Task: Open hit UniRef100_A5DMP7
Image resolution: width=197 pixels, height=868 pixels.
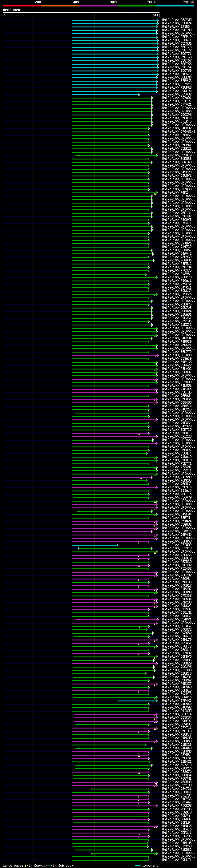Action: click(x=177, y=450)
